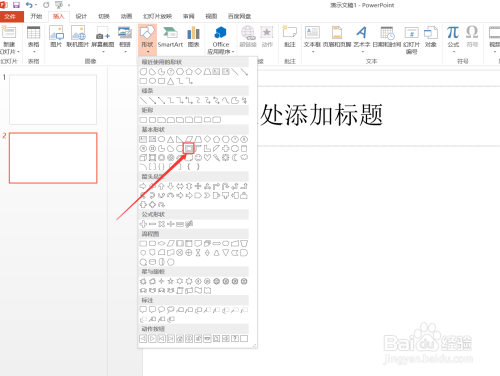Switch to the 视图 (View) tab
This screenshot has width=500, height=376.
(x=211, y=16)
